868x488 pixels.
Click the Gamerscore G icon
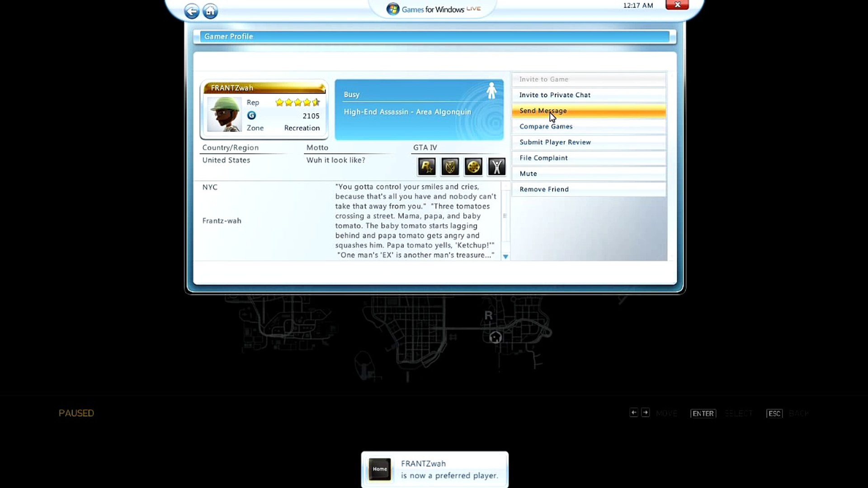[x=252, y=116]
